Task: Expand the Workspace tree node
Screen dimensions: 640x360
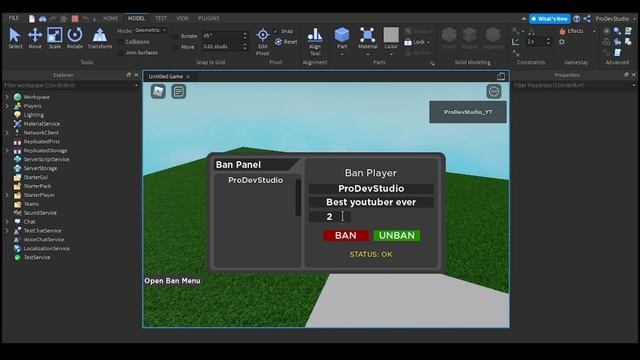Action: pos(7,97)
